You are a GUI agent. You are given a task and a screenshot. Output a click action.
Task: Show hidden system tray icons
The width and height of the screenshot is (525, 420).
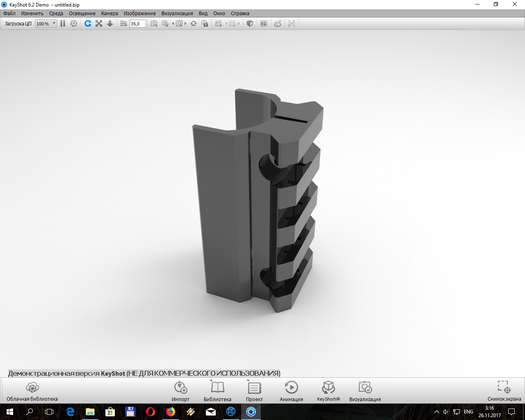tap(436, 412)
